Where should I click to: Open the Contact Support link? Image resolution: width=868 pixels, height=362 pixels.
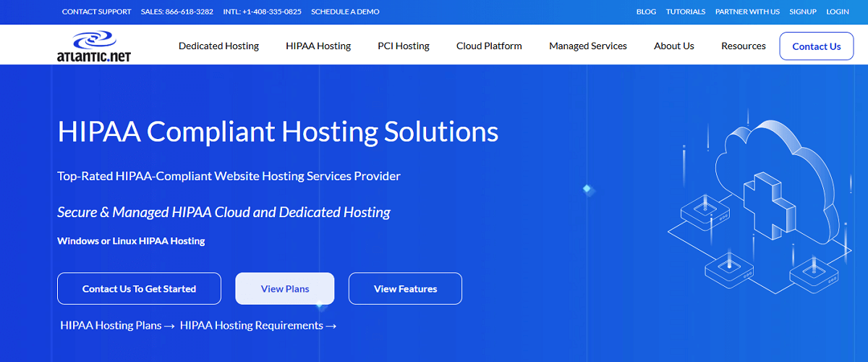tap(97, 12)
